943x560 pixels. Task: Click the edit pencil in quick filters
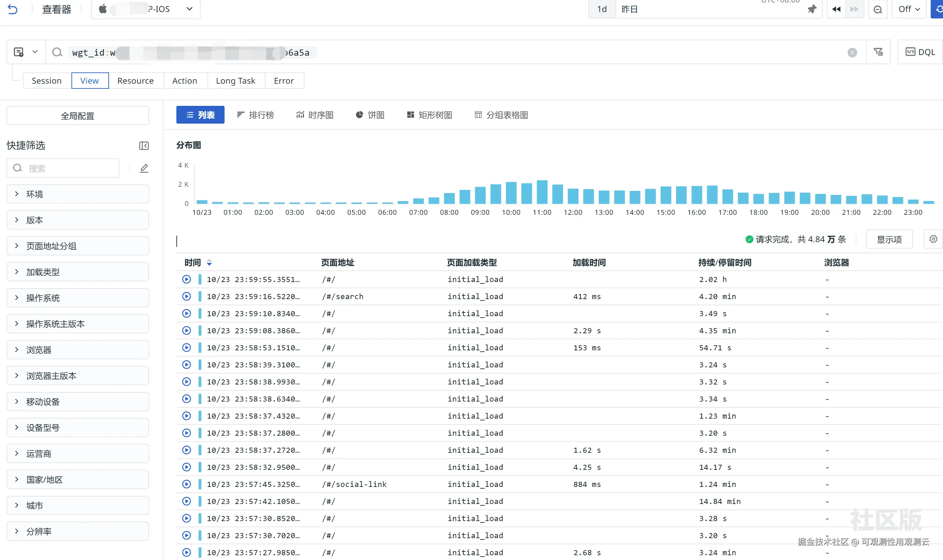tap(144, 168)
